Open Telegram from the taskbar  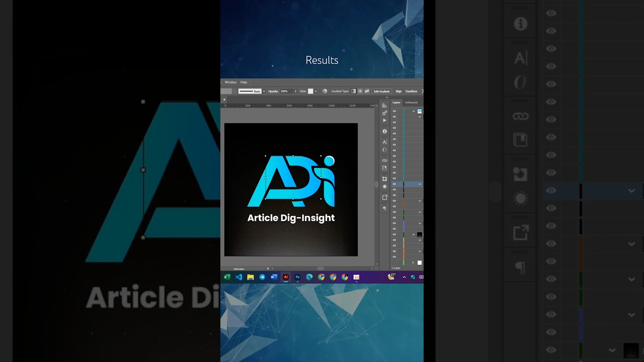[x=262, y=277]
